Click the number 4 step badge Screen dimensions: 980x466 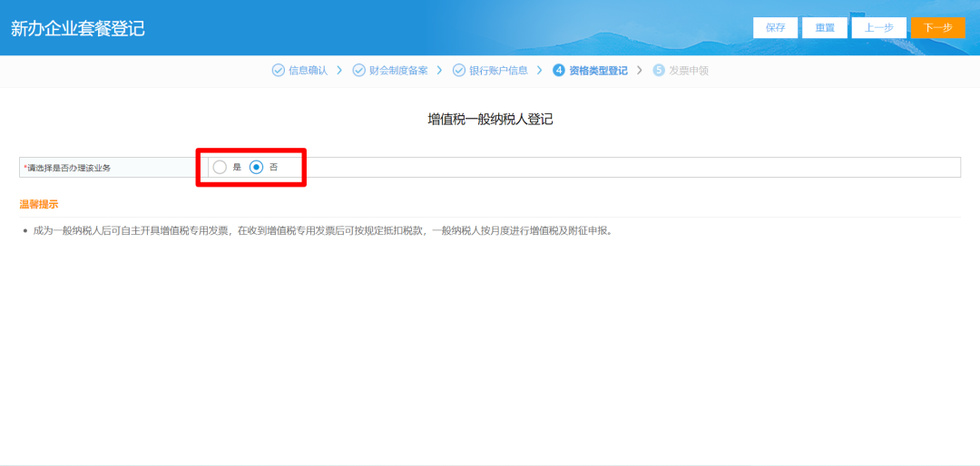(559, 71)
